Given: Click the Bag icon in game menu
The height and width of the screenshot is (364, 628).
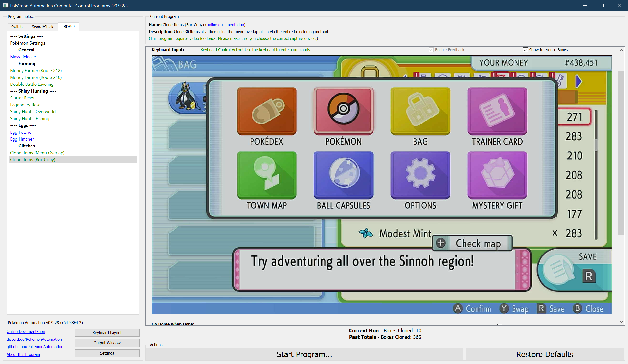Looking at the screenshot, I should pos(420,111).
